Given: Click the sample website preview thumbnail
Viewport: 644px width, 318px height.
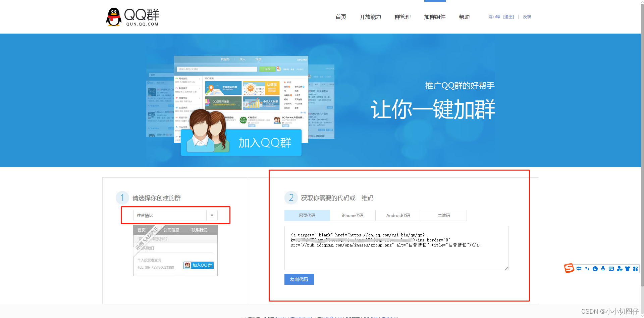Looking at the screenshot, I should coord(175,251).
